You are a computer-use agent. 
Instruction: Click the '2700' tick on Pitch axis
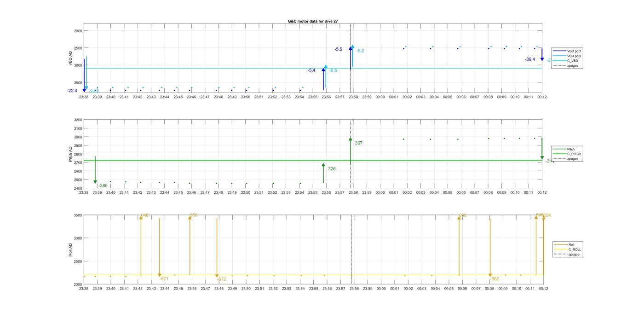pos(78,163)
